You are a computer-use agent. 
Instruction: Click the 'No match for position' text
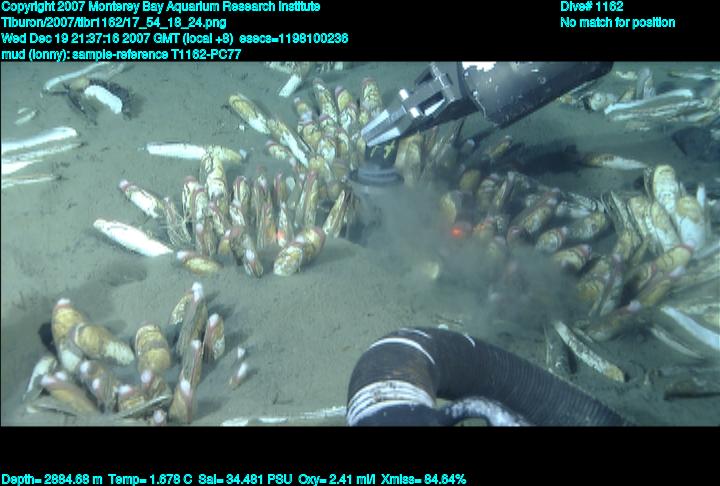click(x=618, y=23)
